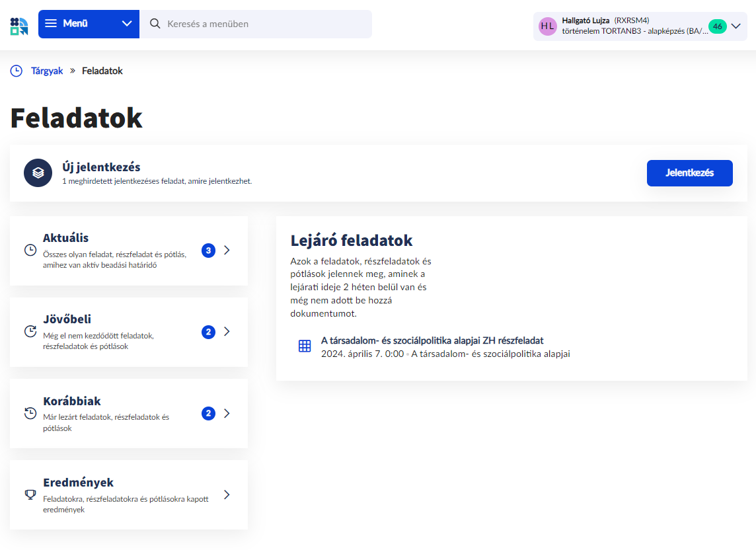Click the clock icon on the Aktuális card
Image resolution: width=756 pixels, height=550 pixels.
coord(29,249)
